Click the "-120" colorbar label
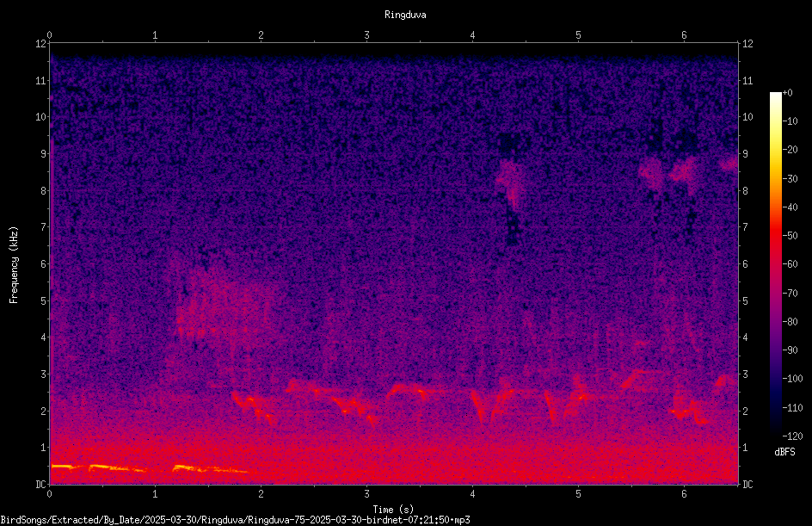 coord(792,436)
